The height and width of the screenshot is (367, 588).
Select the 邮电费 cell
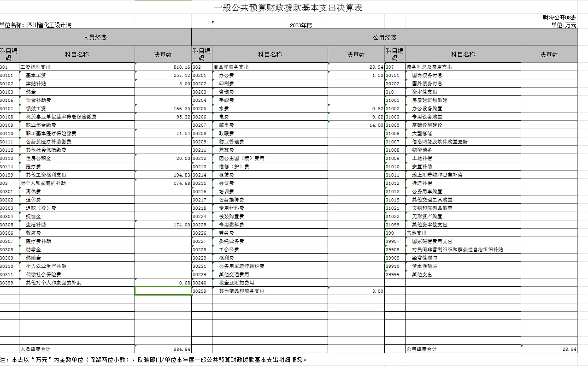click(x=270, y=125)
